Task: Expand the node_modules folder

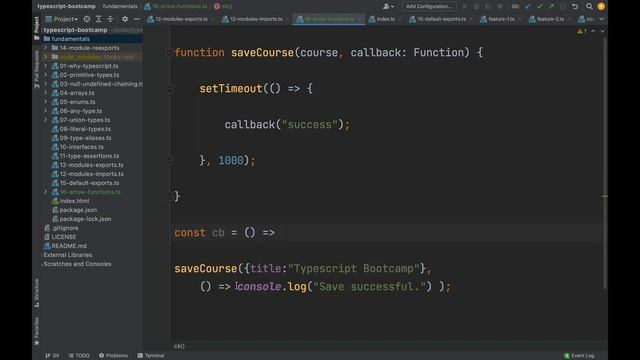Action: point(45,57)
